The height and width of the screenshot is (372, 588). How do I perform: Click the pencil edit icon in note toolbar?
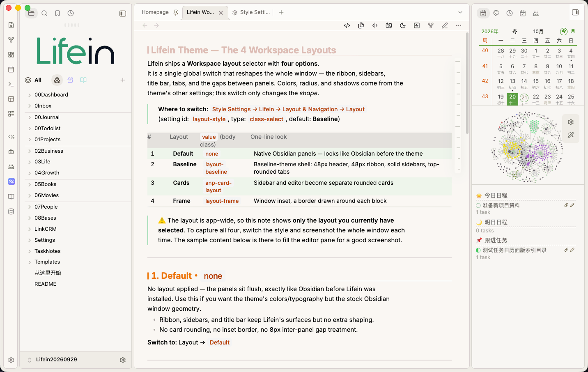click(445, 25)
